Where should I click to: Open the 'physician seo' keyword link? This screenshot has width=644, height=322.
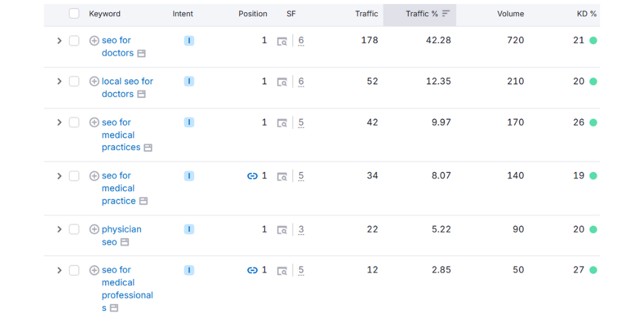122,235
